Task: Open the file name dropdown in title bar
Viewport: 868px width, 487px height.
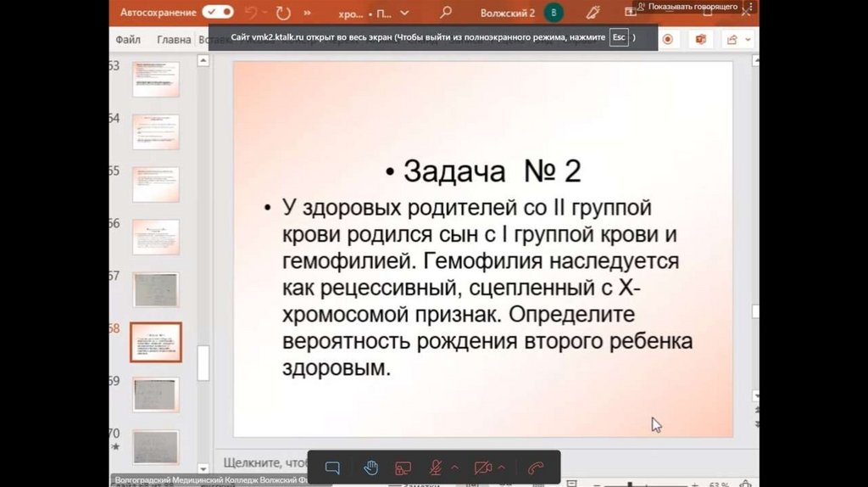Action: click(404, 14)
